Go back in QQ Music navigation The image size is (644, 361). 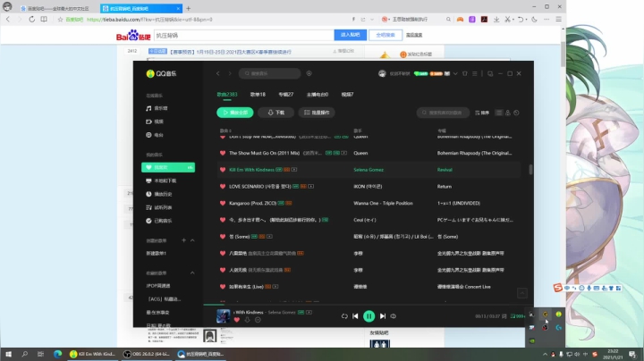(217, 73)
